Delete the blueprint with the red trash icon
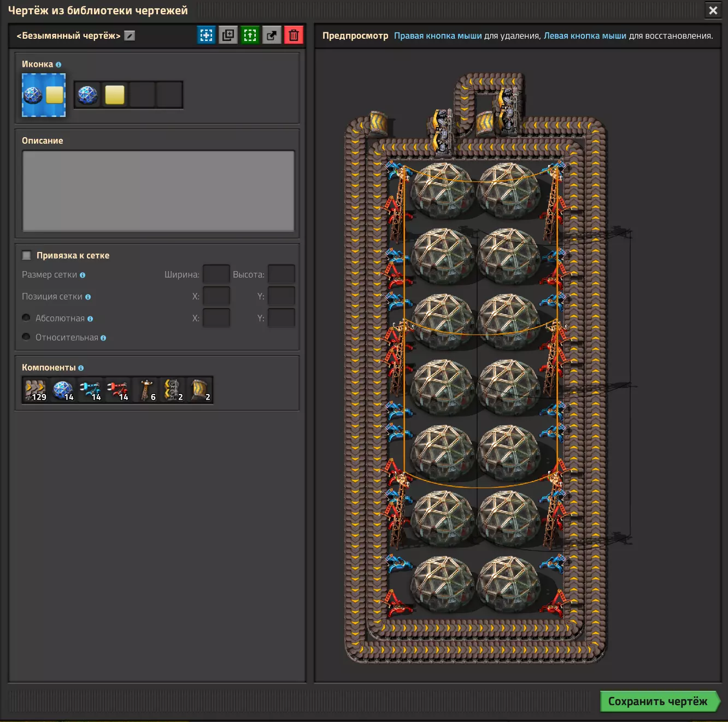This screenshot has height=722, width=728. pos(293,36)
